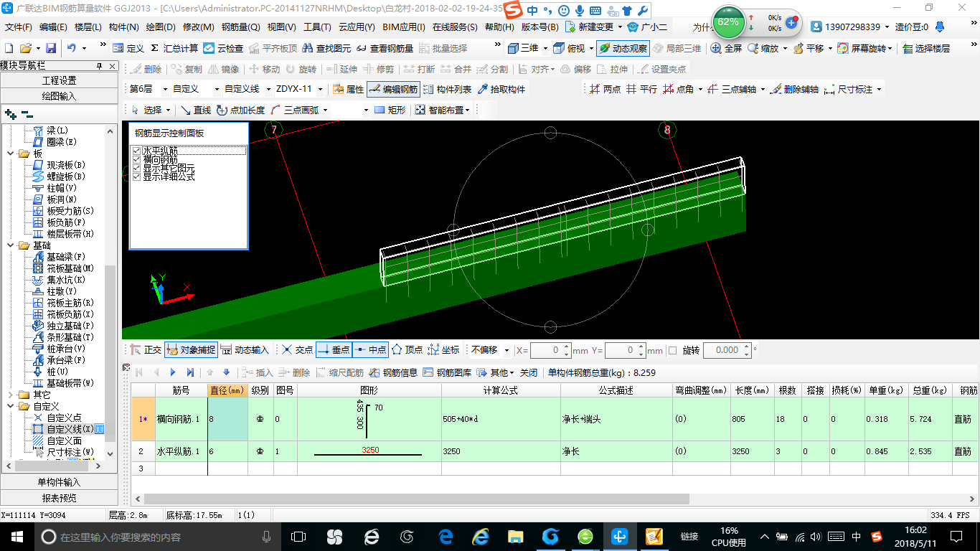Open 构件列表 component list
Viewport: 980px width, 551px height.
[447, 90]
